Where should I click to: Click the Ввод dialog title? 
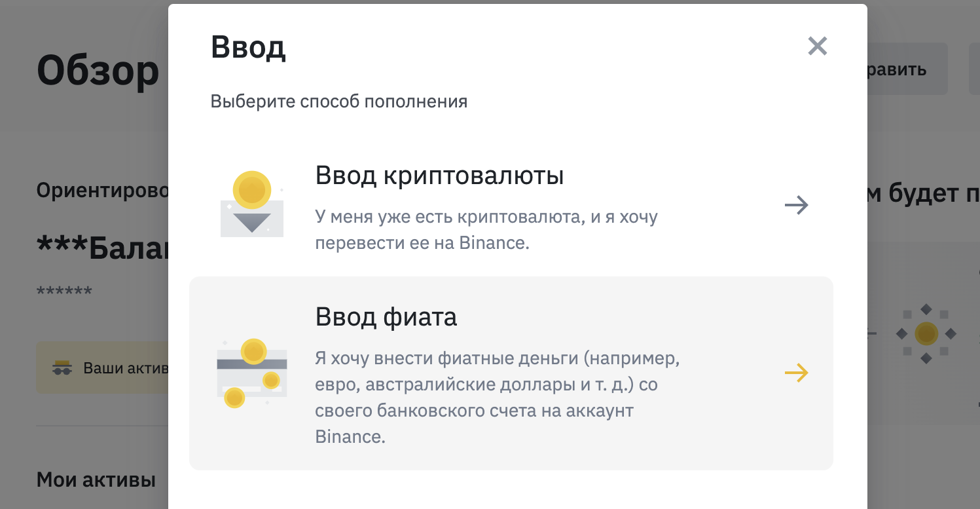point(248,47)
